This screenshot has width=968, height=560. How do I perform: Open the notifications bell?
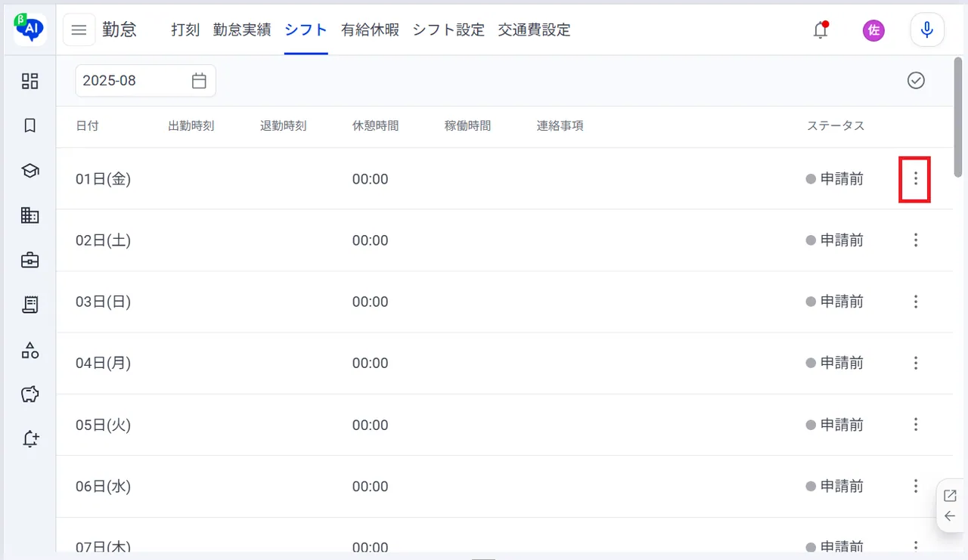point(821,30)
